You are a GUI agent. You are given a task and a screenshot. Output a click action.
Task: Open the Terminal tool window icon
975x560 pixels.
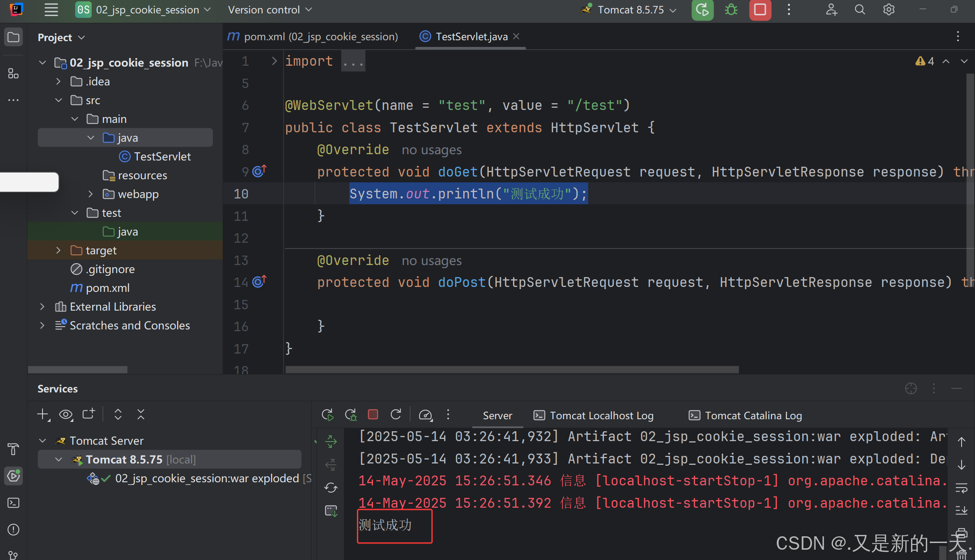click(x=13, y=503)
